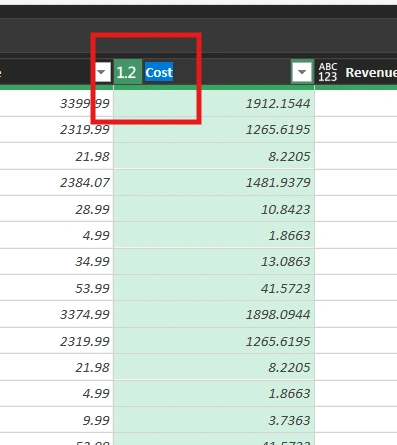Select the Cost column header name
The image size is (397, 445).
159,72
